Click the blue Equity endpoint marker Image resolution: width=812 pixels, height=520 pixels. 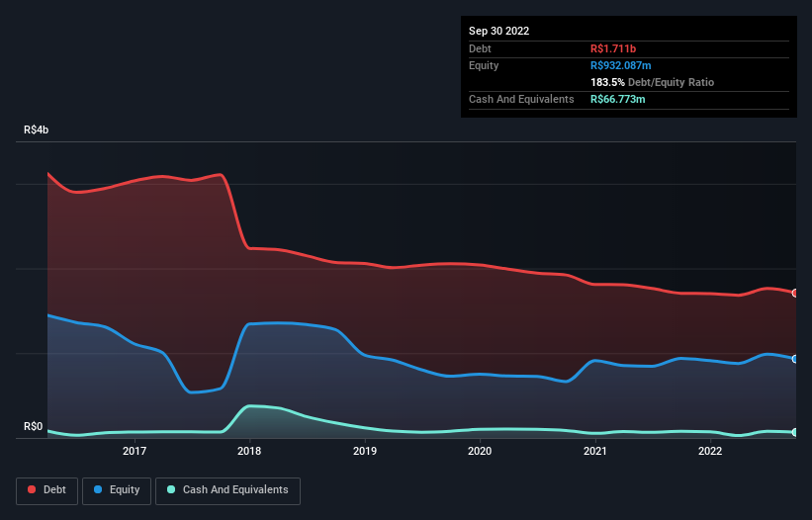click(795, 359)
